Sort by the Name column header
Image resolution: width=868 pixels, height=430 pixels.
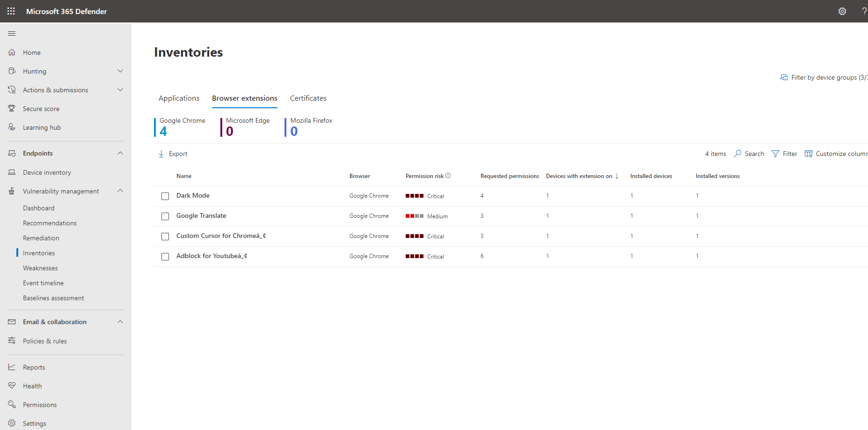coord(184,176)
